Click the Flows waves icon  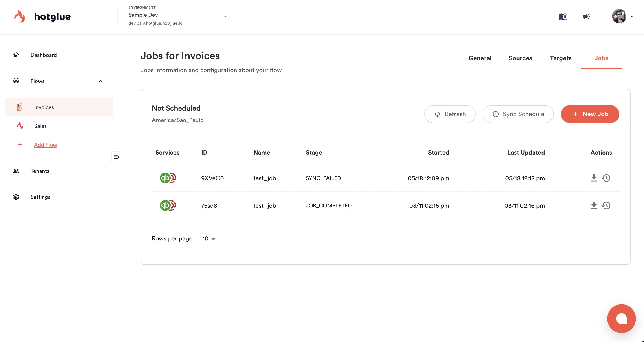coord(16,81)
